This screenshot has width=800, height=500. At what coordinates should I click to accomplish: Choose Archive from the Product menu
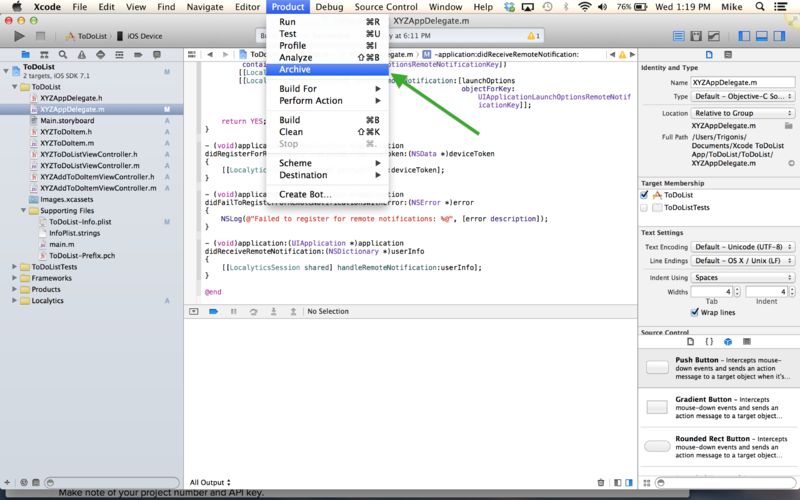[x=328, y=69]
